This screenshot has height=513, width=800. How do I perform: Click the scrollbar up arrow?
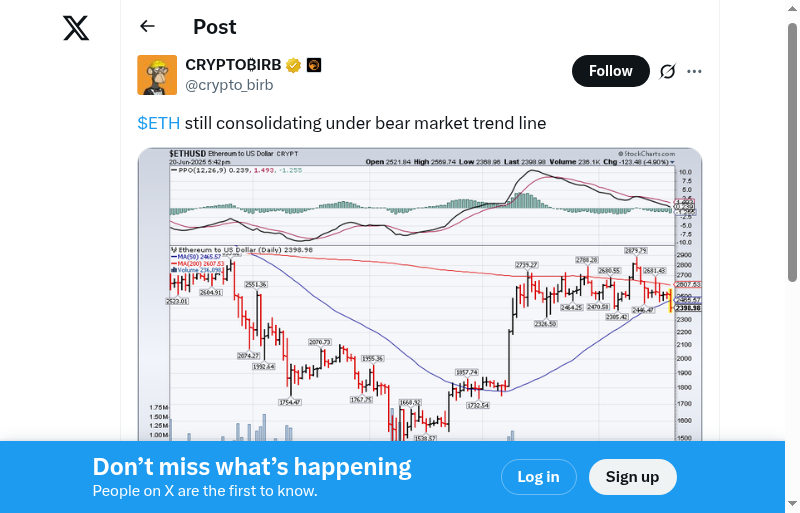tap(793, 9)
